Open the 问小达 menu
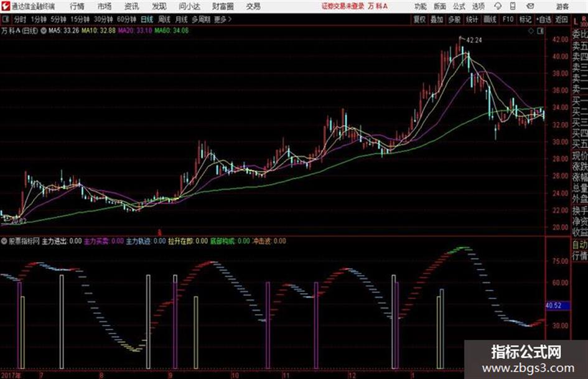This screenshot has height=379, width=588. pos(189,6)
